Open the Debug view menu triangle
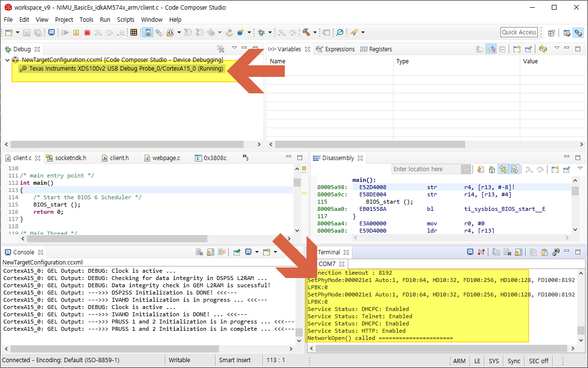 [235, 48]
